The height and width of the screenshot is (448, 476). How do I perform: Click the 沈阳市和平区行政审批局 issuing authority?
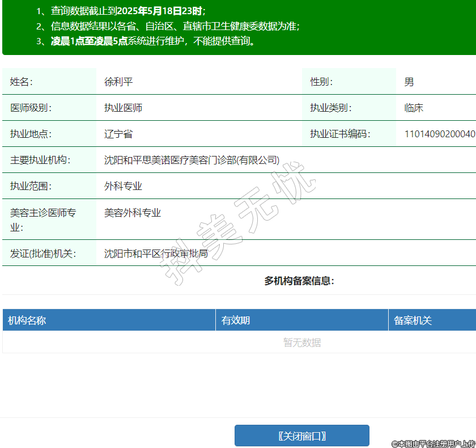(x=156, y=253)
